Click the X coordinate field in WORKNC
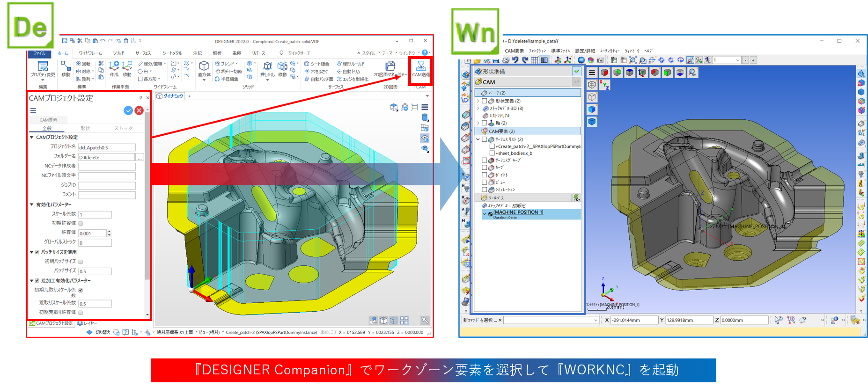This screenshot has width=868, height=387. pos(634,320)
